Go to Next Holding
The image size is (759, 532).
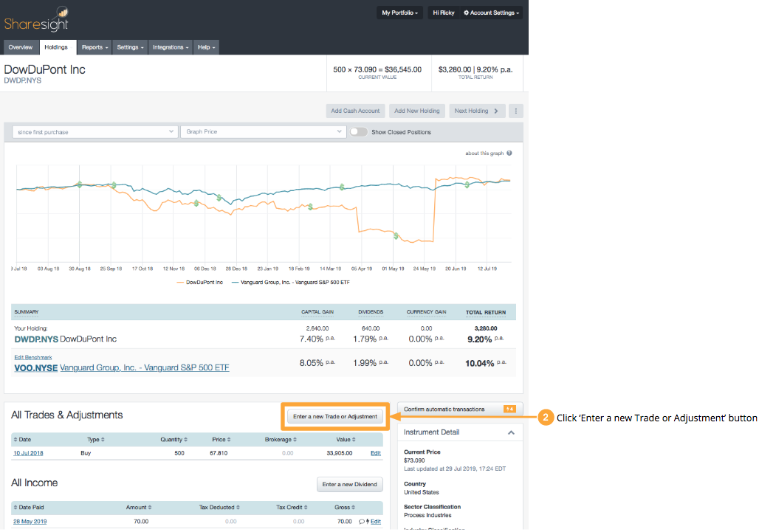pos(477,111)
